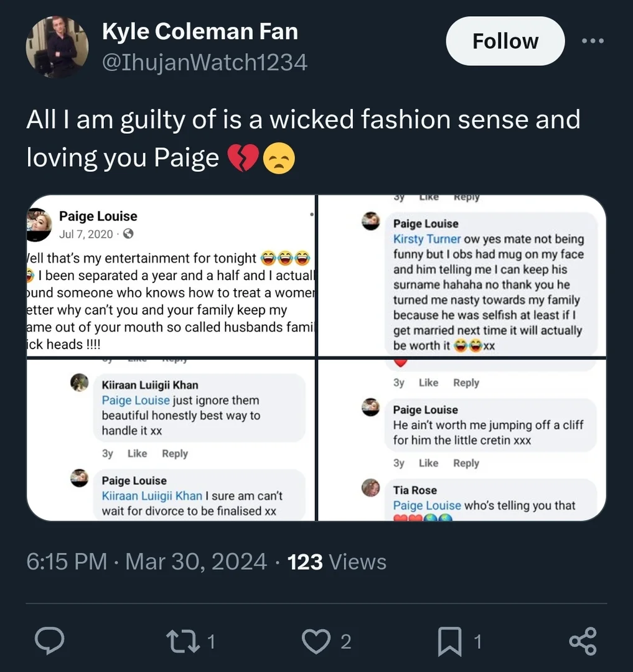
Task: Click the bookmark count number 1
Action: pos(478,642)
